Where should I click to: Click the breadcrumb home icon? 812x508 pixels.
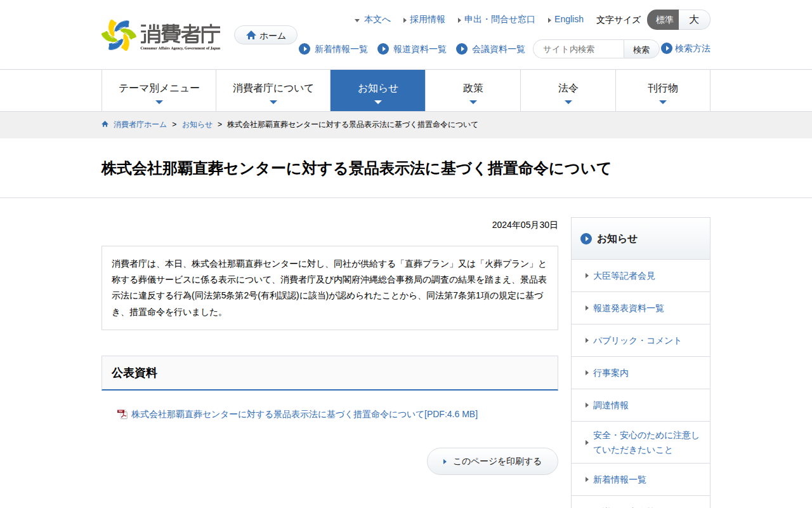105,124
